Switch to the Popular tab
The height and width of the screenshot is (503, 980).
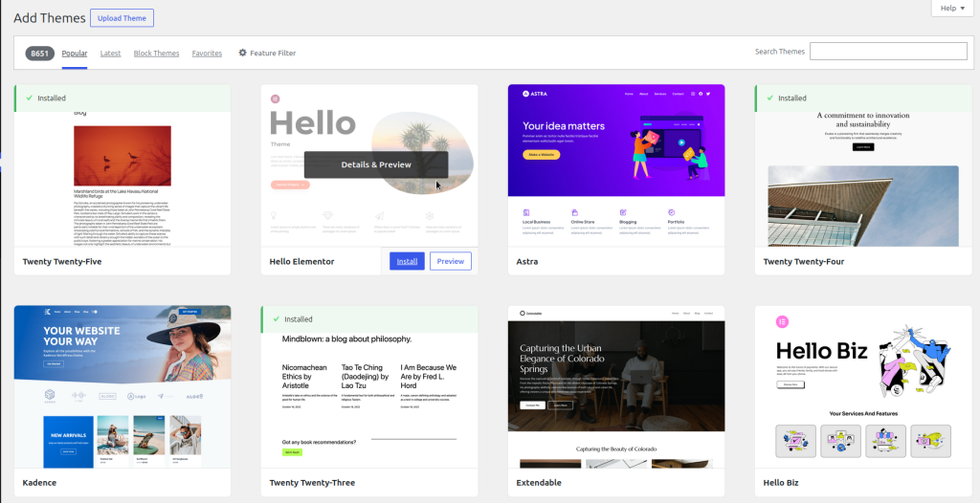click(75, 54)
